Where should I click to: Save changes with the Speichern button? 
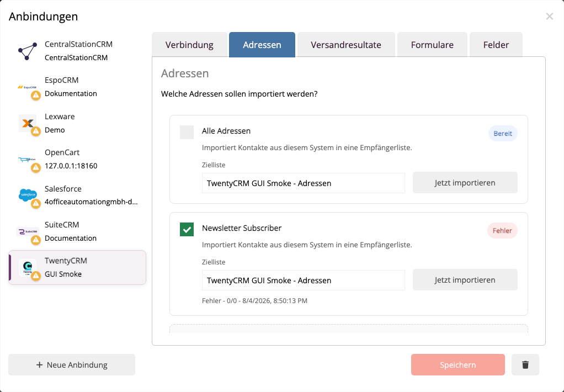(458, 364)
